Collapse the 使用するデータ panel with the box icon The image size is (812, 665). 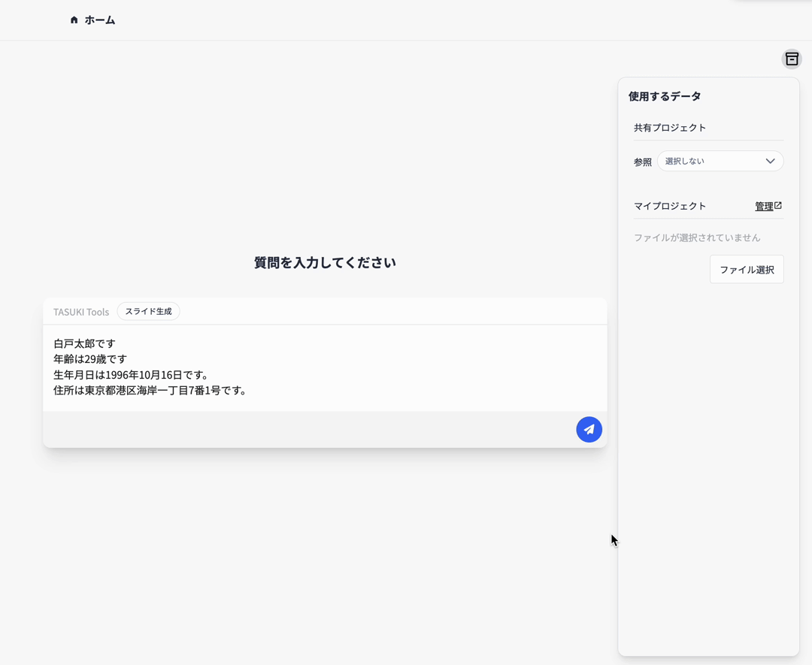(x=792, y=59)
